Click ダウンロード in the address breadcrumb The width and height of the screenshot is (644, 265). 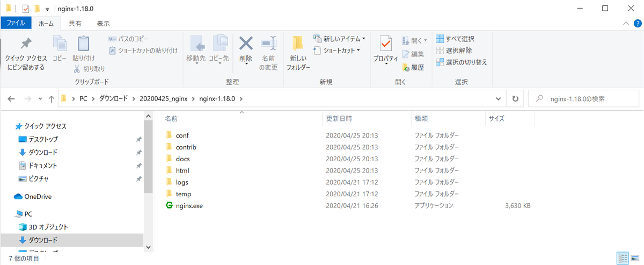(114, 99)
